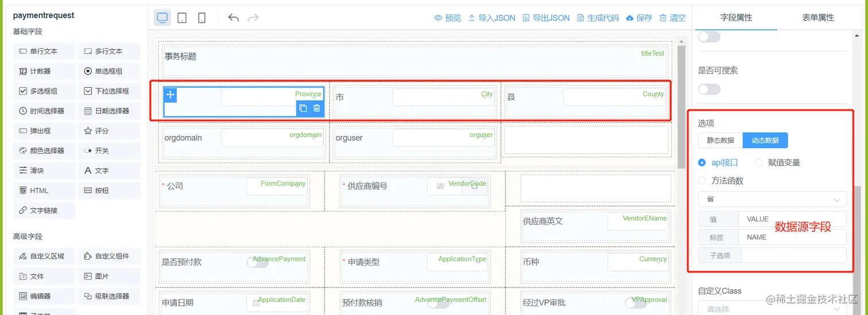Click 保存 save button
The width and height of the screenshot is (868, 315).
point(639,18)
